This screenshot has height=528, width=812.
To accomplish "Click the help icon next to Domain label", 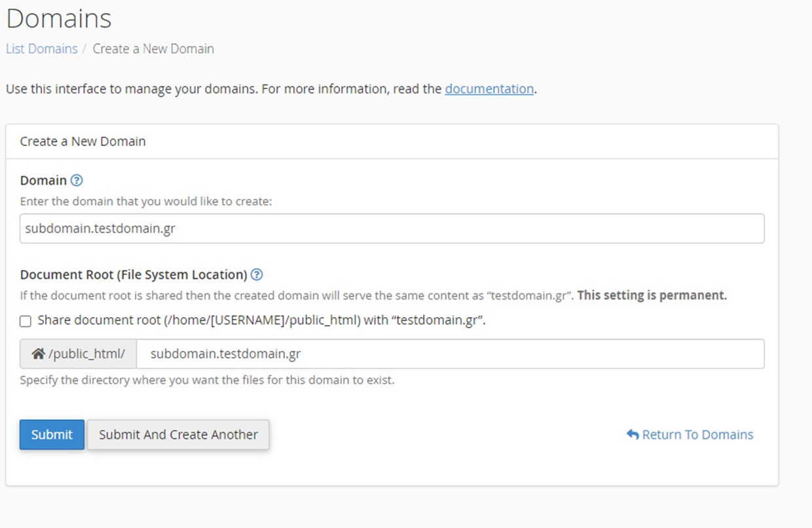I will click(77, 181).
